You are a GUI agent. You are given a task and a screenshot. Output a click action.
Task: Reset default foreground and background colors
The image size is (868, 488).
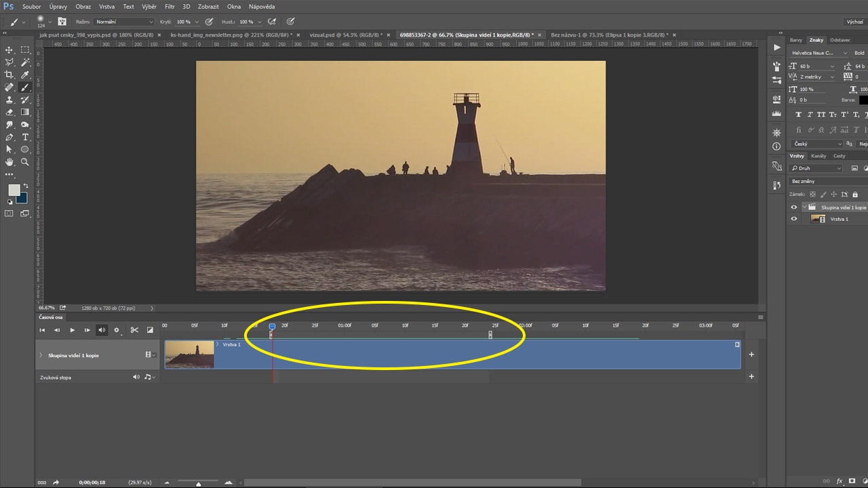(9, 201)
